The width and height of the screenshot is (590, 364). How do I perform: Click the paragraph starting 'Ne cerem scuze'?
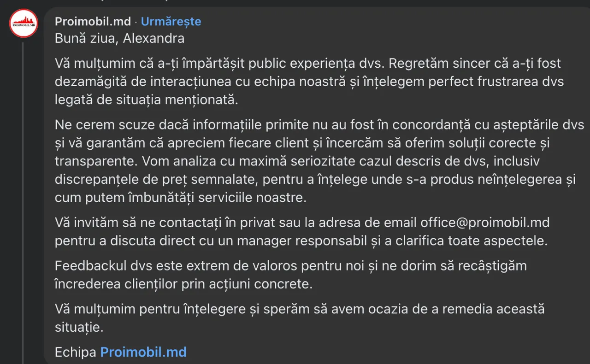click(x=319, y=161)
